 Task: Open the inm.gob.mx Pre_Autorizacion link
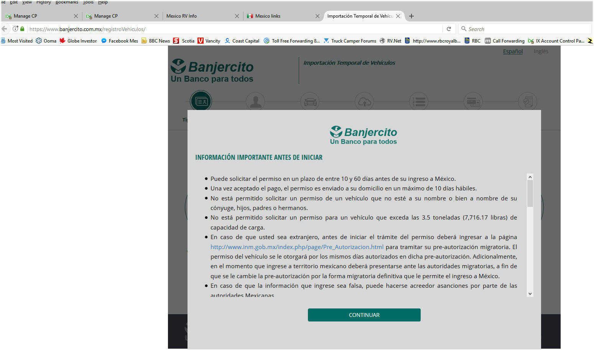(x=297, y=247)
